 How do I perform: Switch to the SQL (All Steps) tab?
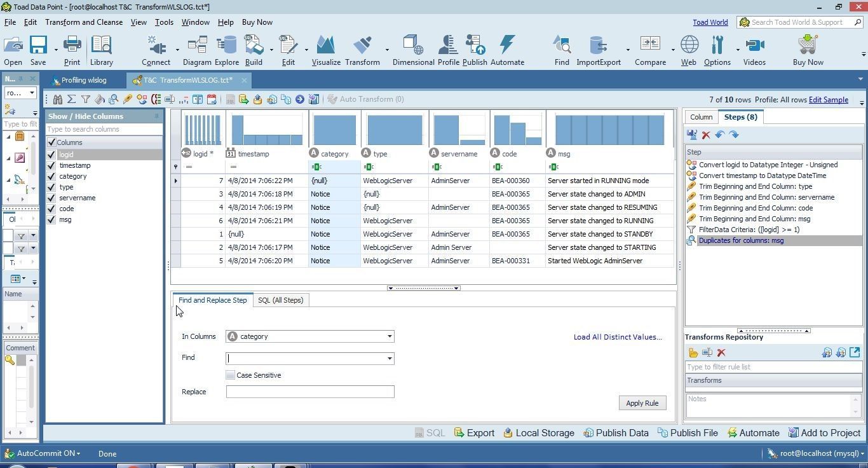(280, 300)
